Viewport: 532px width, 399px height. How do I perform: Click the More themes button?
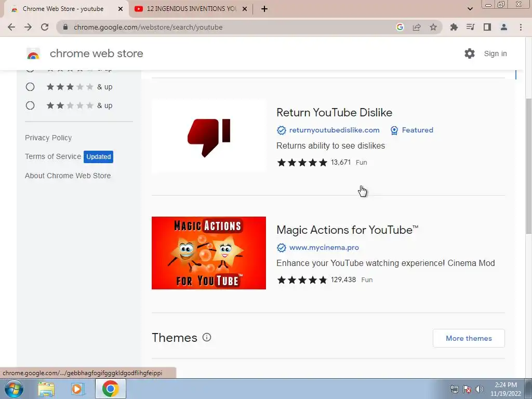click(x=469, y=338)
